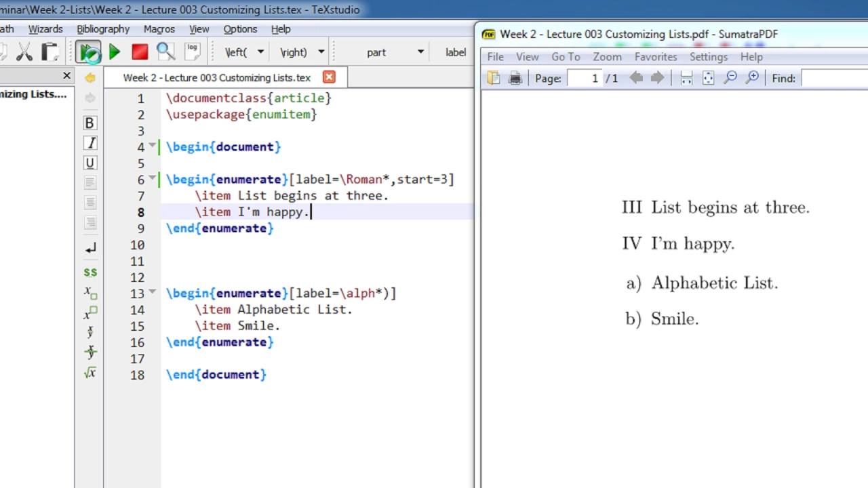The image size is (868, 488).
Task: Insert square root with the sidebar icon
Action: coord(90,373)
